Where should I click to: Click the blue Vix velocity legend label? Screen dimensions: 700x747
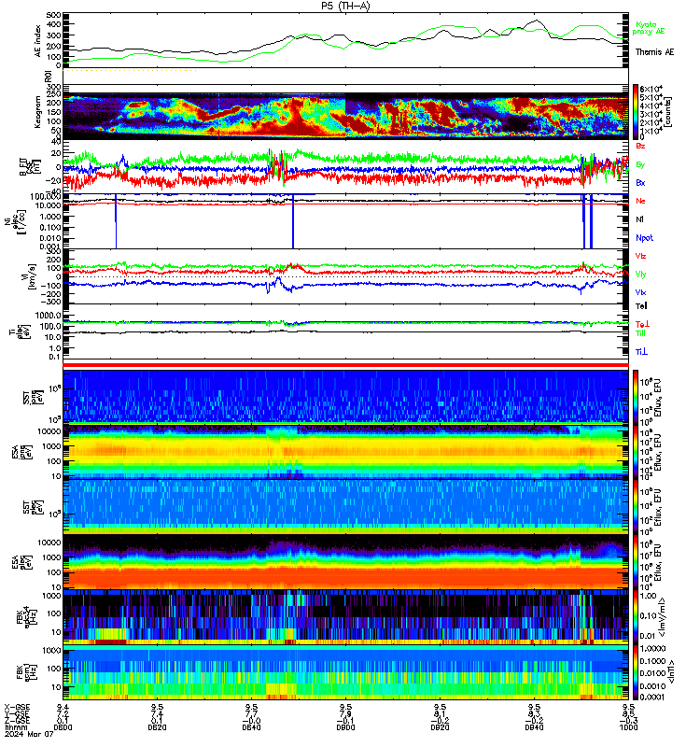coord(640,292)
